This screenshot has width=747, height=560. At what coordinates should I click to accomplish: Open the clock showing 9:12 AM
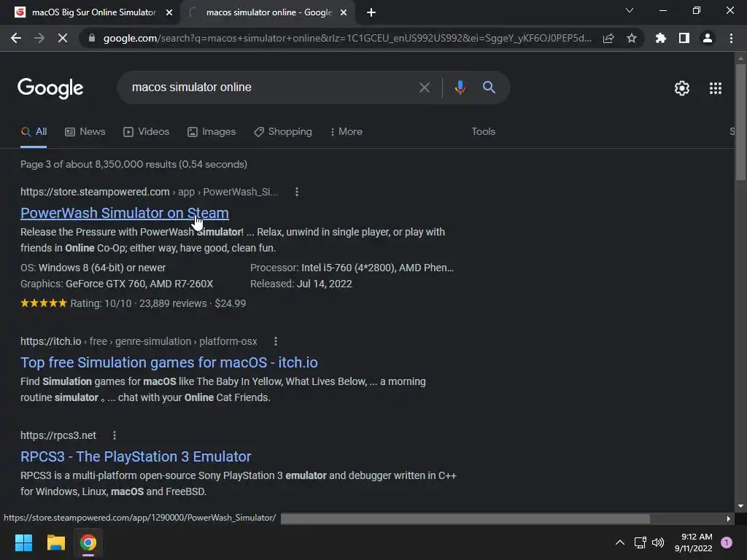pyautogui.click(x=693, y=542)
